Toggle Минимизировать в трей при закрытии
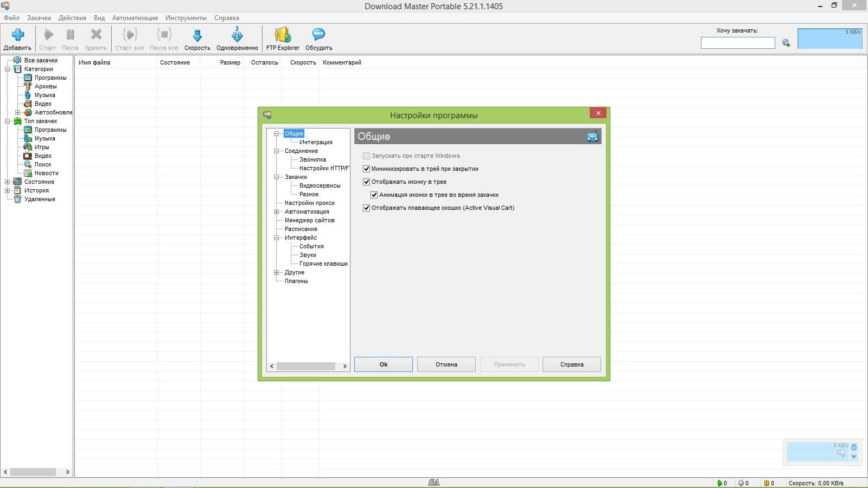The image size is (868, 488). point(366,169)
